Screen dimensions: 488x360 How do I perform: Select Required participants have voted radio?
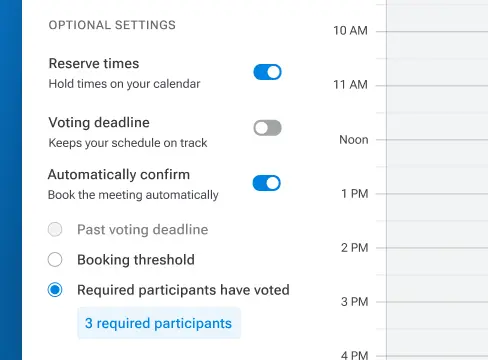pos(55,290)
